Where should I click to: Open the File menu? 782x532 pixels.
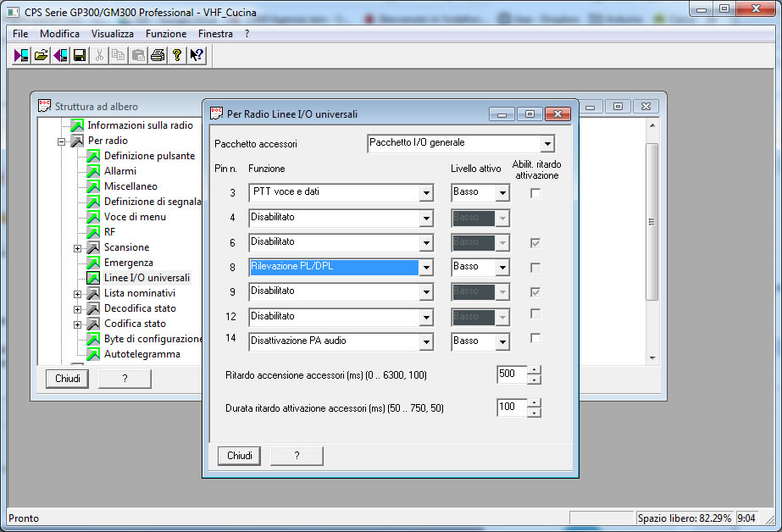pyautogui.click(x=20, y=33)
